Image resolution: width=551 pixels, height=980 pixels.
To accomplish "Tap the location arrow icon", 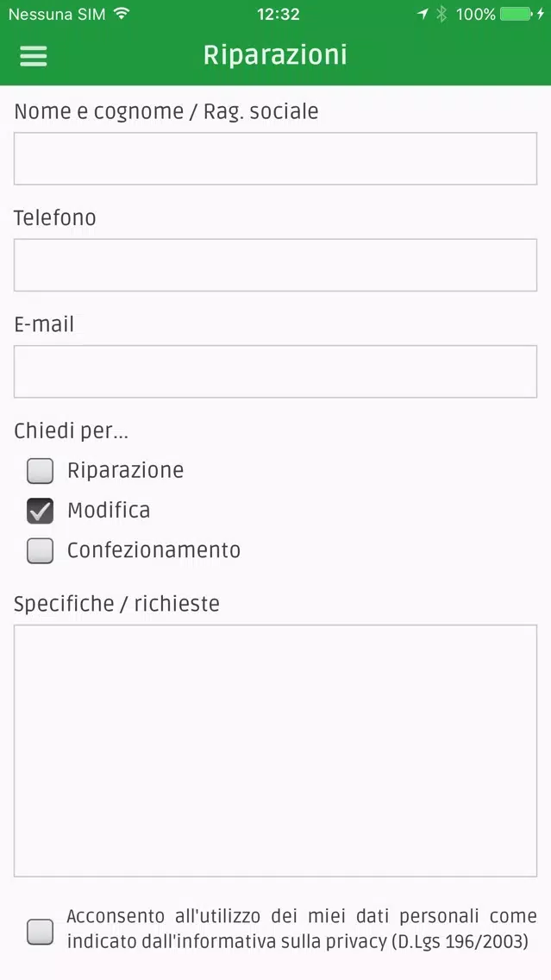I will point(423,14).
